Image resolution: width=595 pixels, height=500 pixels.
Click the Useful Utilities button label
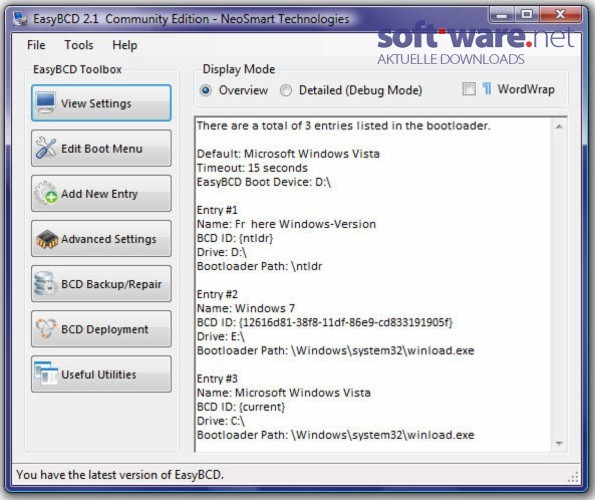[99, 374]
